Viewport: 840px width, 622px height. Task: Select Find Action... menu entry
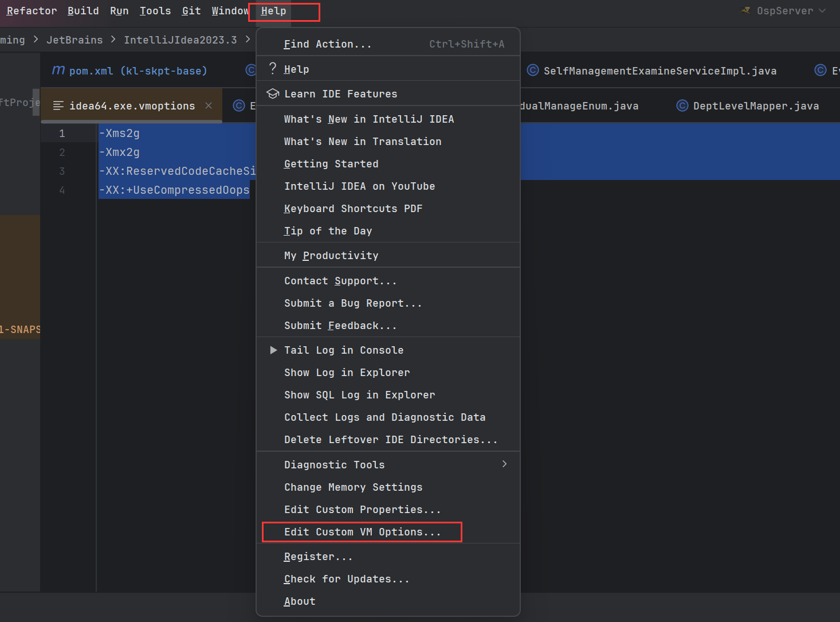(388, 44)
